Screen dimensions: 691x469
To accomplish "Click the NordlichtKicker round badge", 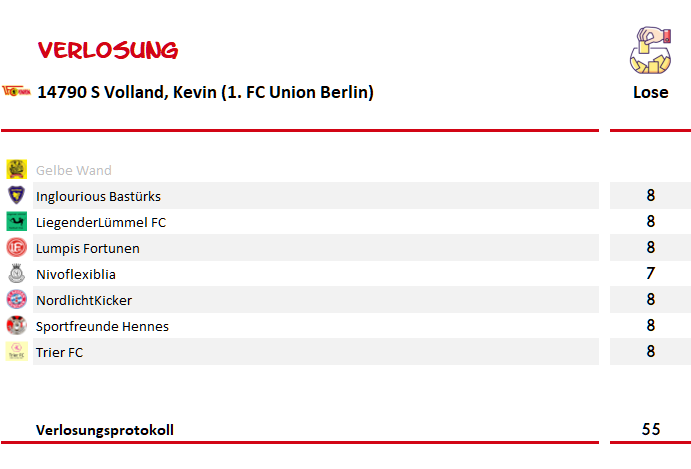I will (x=17, y=299).
